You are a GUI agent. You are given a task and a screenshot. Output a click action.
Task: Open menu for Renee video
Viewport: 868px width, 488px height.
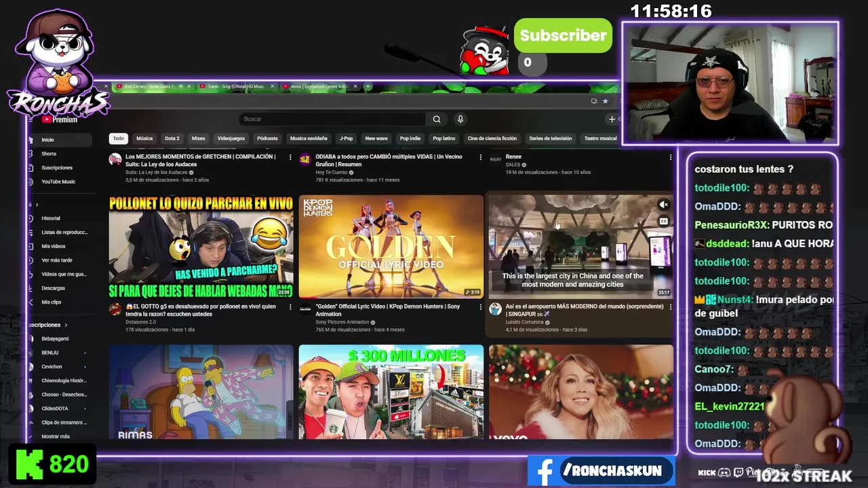click(x=671, y=157)
